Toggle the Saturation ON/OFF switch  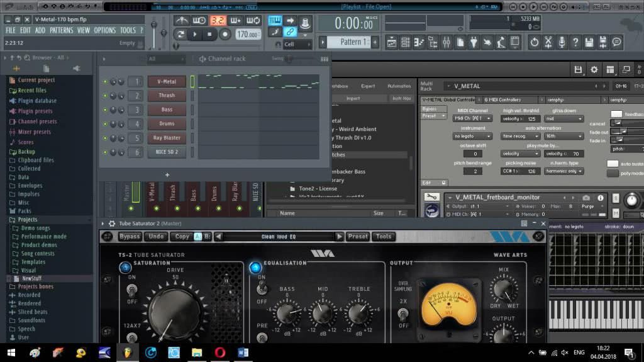(132, 290)
